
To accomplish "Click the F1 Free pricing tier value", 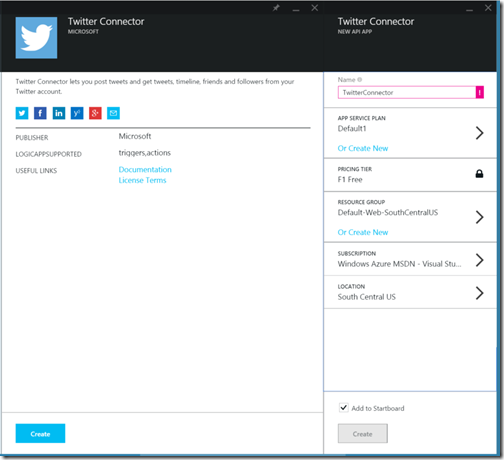I will [x=350, y=180].
